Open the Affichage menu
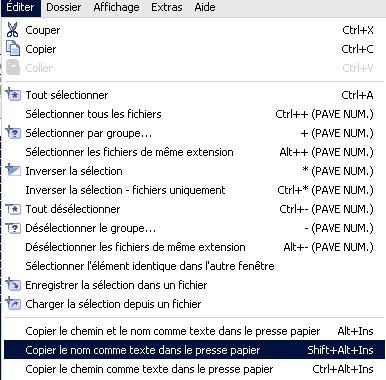Screen dimensions: 386x380 pos(116,7)
